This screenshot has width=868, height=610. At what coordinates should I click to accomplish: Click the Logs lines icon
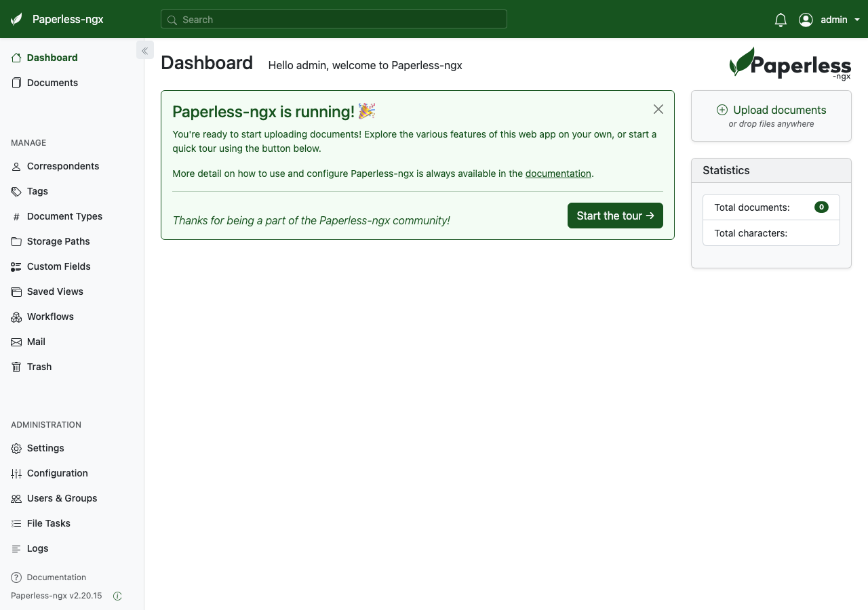pos(16,548)
